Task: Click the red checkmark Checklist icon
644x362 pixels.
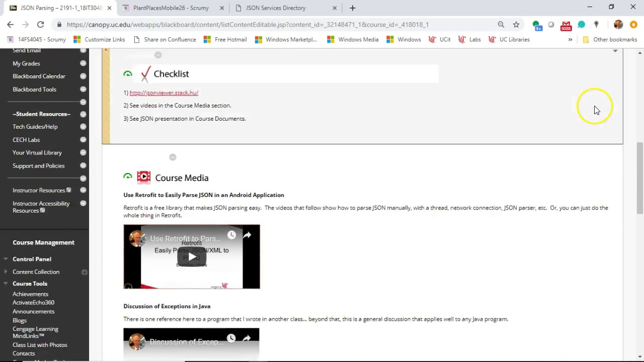Action: 145,74
